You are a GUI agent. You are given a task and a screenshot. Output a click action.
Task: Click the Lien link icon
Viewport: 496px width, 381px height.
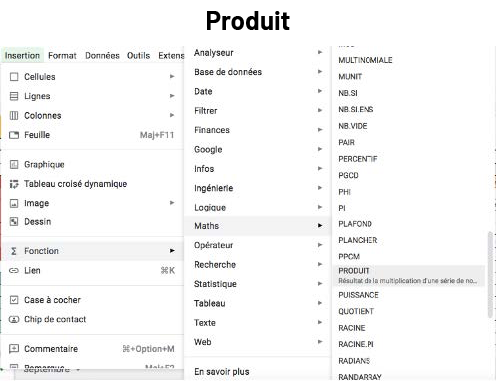coord(14,271)
